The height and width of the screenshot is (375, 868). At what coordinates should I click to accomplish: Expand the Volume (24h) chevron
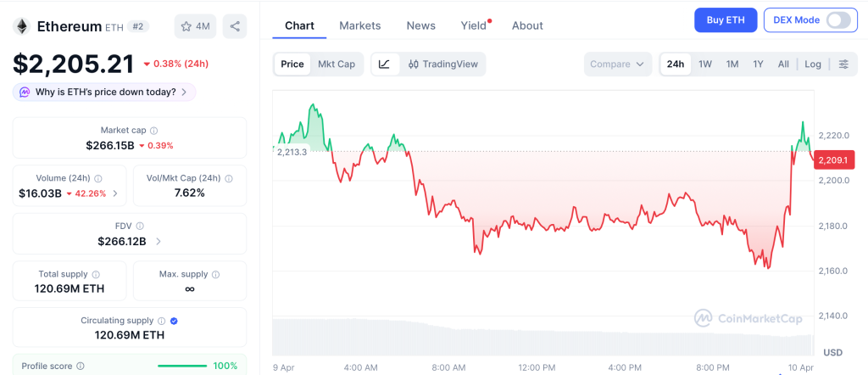click(115, 193)
